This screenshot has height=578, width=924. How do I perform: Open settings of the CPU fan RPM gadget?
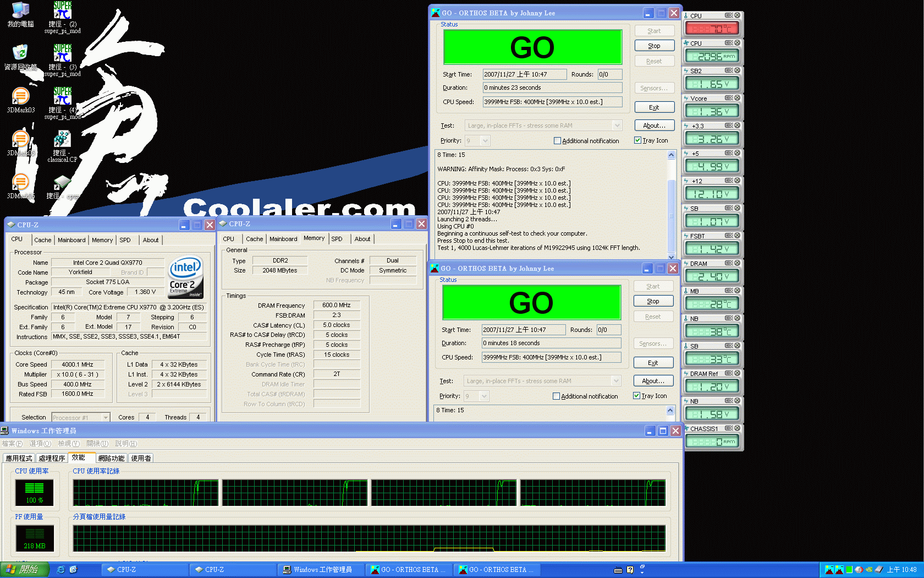pos(728,43)
